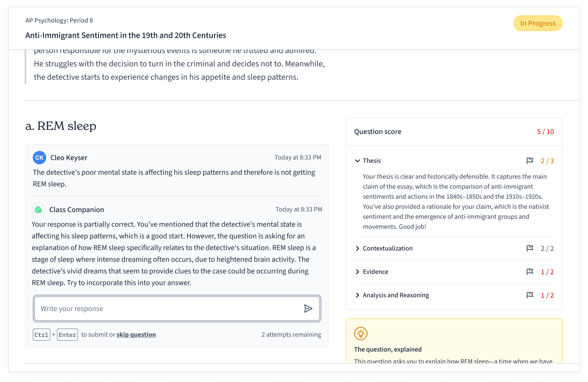Click the CK avatar for Cleo Keyser
588x382 pixels.
pos(39,158)
